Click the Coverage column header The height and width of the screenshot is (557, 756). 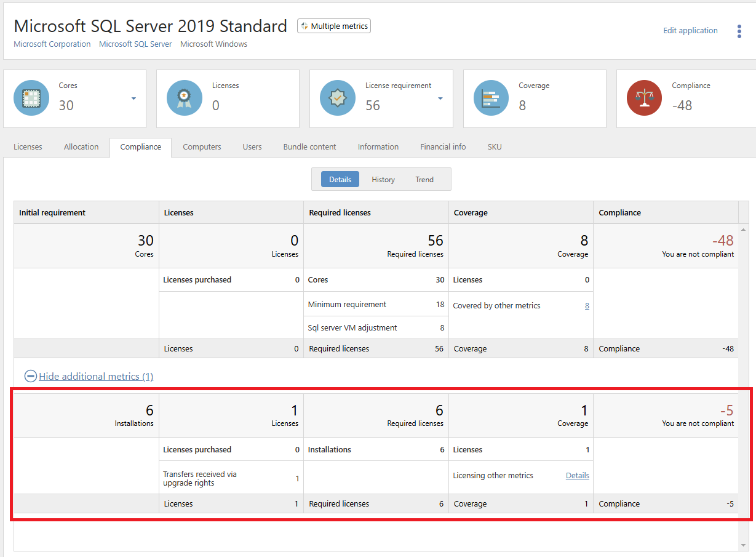(521, 212)
